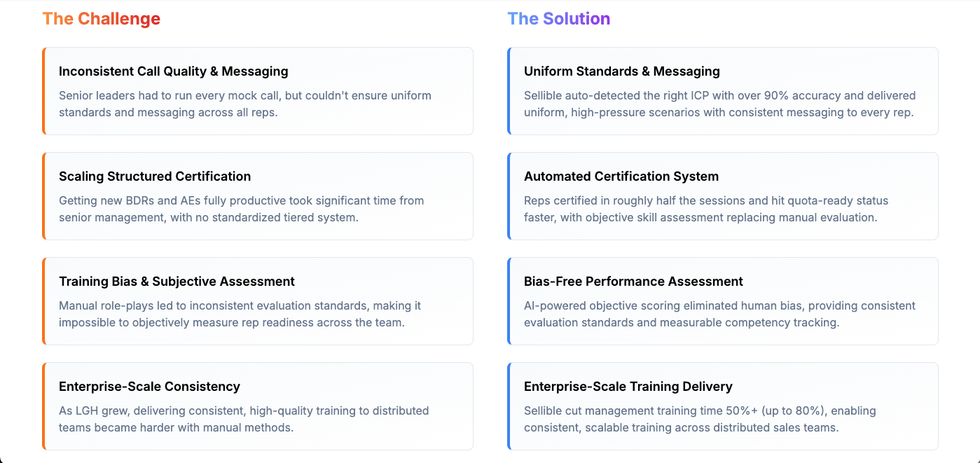Click the "The Solution" heading
980x463 pixels.
[x=558, y=19]
